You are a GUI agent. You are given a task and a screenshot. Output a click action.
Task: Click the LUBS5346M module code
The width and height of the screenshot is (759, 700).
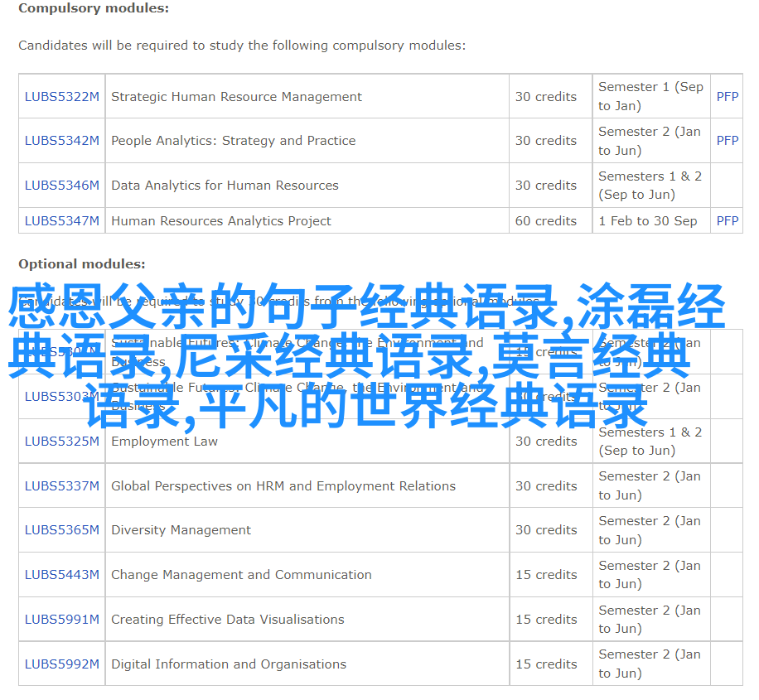pyautogui.click(x=61, y=186)
